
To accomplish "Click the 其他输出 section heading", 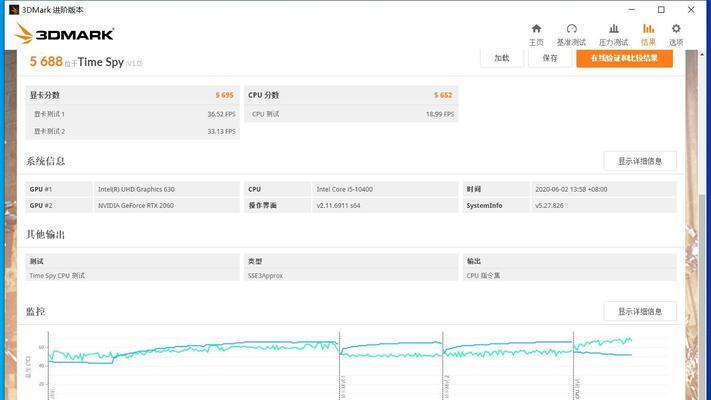I will click(x=45, y=234).
